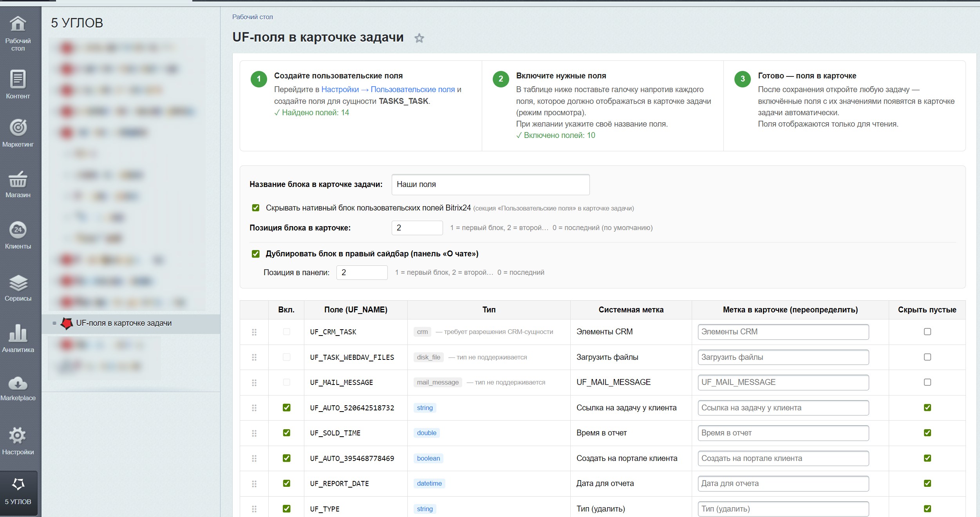Edit card label Дата для отчета
The height and width of the screenshot is (517, 980).
(x=783, y=484)
